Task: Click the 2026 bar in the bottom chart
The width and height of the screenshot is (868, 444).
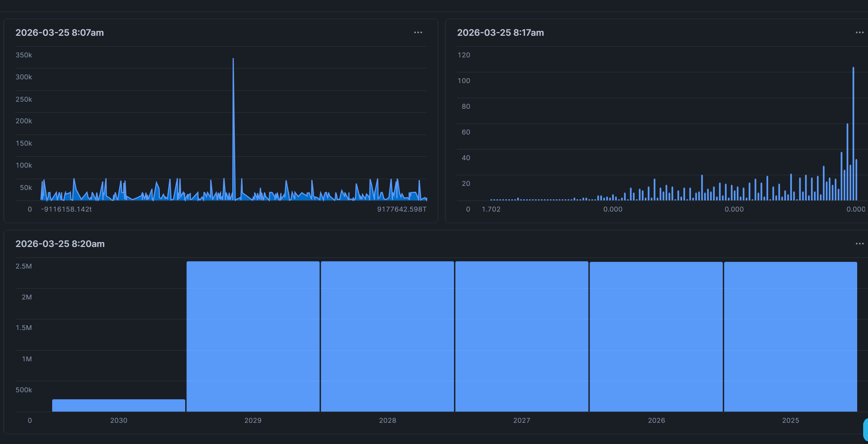Action: [656, 336]
